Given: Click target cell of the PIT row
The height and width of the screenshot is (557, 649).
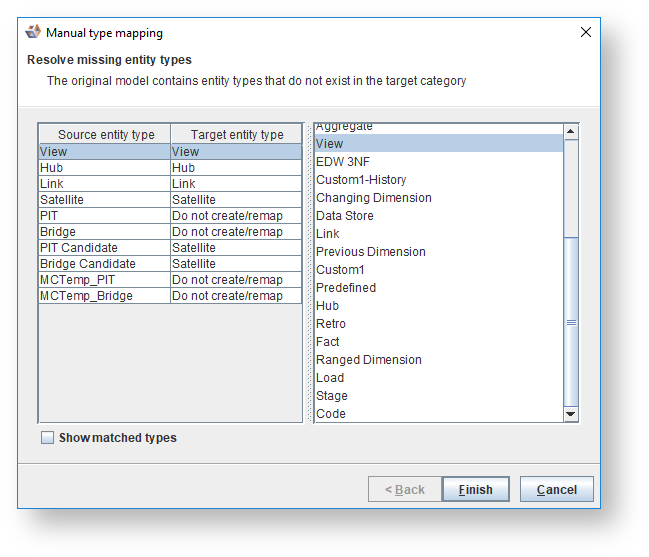Looking at the screenshot, I should pyautogui.click(x=236, y=216).
